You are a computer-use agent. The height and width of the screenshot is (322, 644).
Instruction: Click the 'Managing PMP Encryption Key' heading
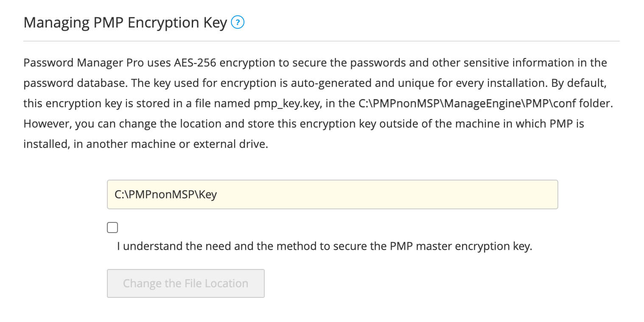pyautogui.click(x=125, y=22)
